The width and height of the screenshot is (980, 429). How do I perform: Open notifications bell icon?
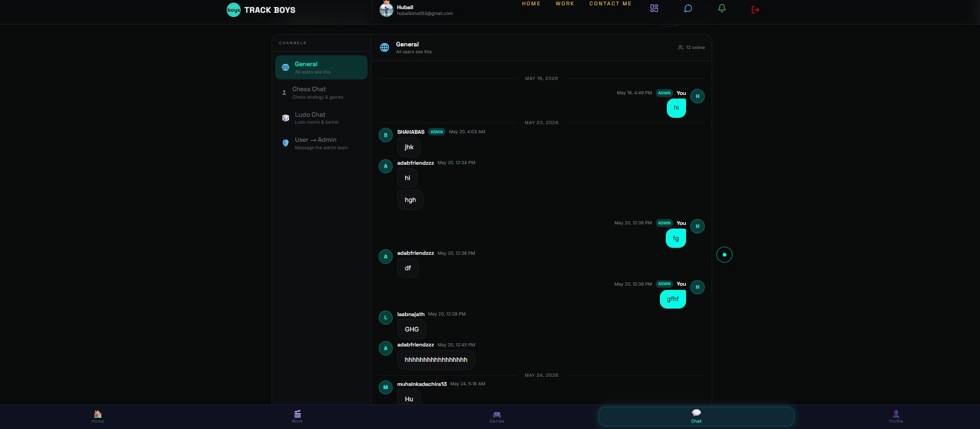pos(722,8)
